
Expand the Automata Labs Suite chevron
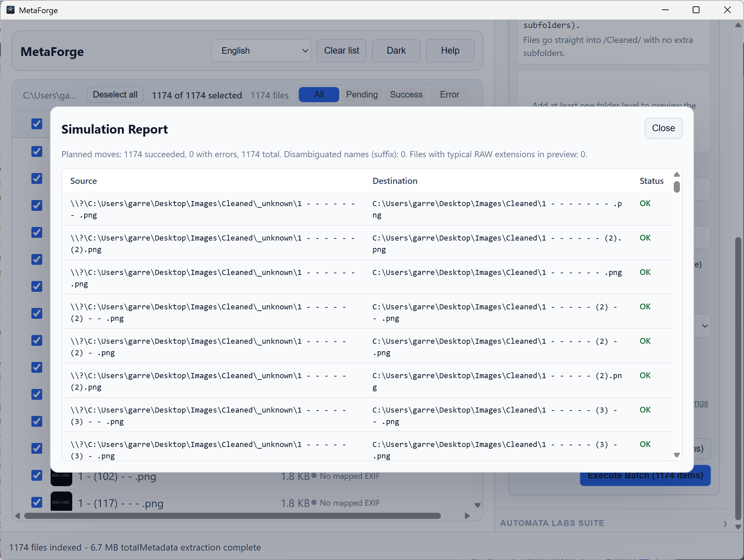[725, 524]
